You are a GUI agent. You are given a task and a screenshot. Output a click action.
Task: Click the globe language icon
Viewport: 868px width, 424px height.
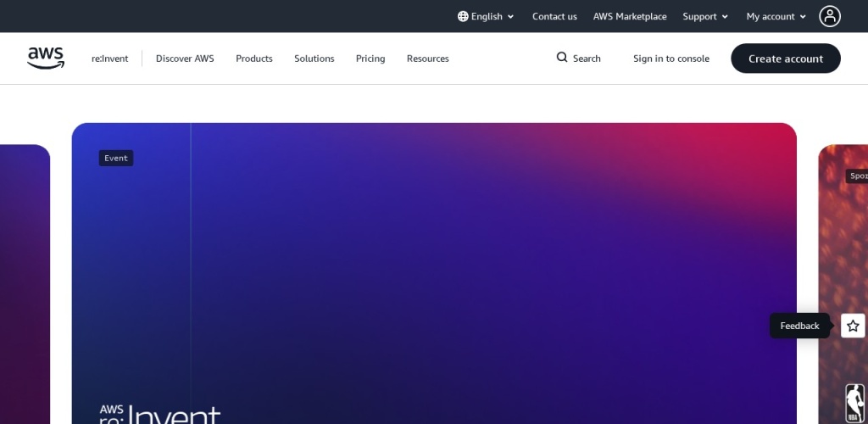coord(463,16)
